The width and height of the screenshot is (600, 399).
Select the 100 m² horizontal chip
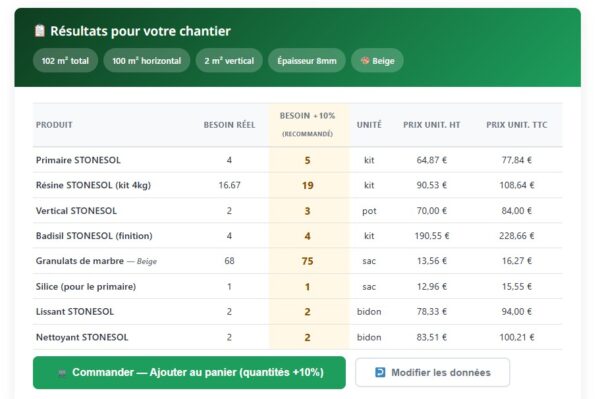(147, 60)
